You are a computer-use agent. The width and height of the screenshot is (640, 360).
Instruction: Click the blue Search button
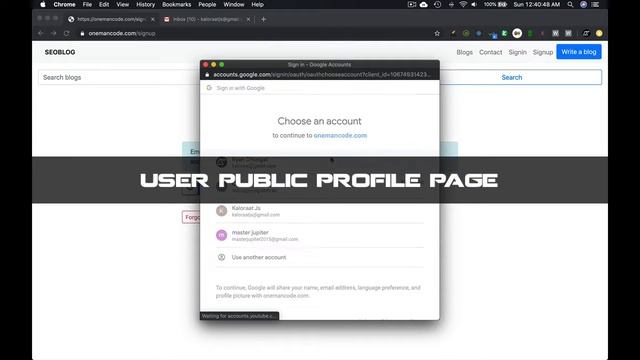click(x=512, y=77)
